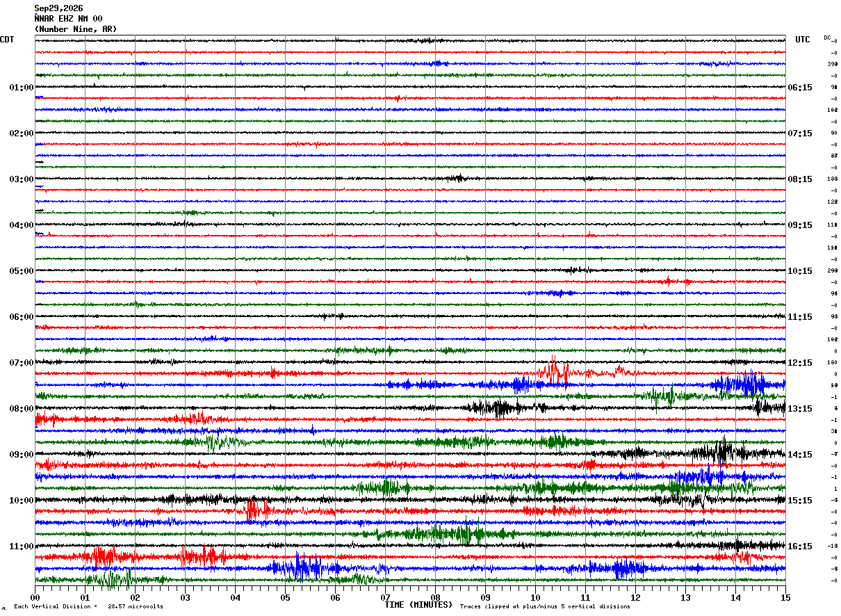The width and height of the screenshot is (841, 616).
Task: Click the 390 DC offset value
Action: pos(832,64)
